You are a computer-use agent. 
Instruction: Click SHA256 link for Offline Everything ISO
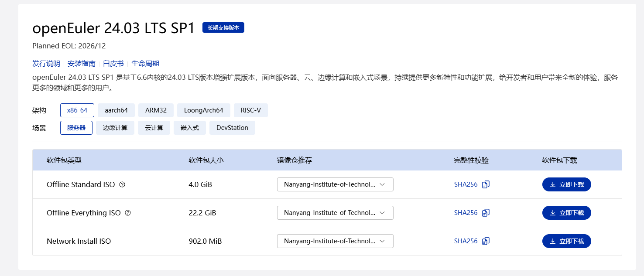click(466, 213)
